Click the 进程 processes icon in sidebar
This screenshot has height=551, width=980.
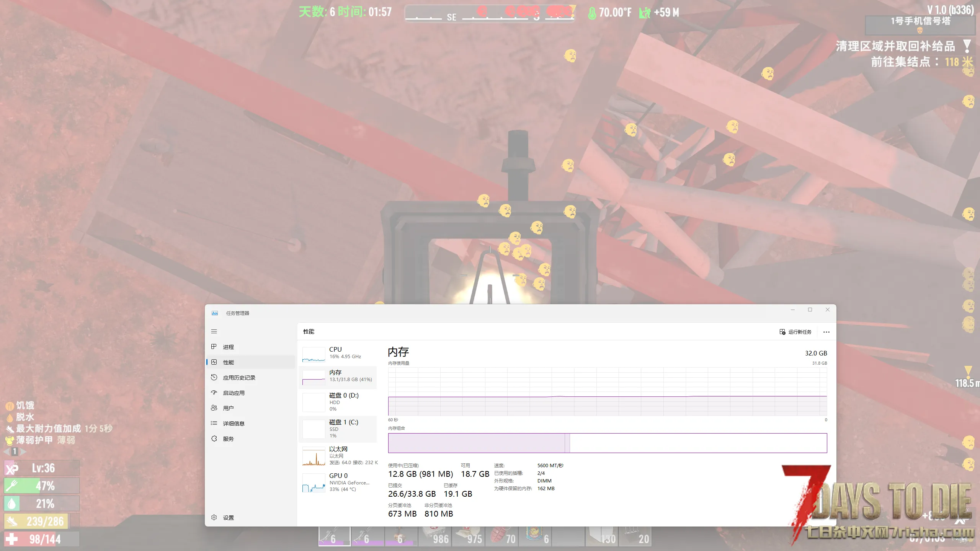pyautogui.click(x=214, y=347)
